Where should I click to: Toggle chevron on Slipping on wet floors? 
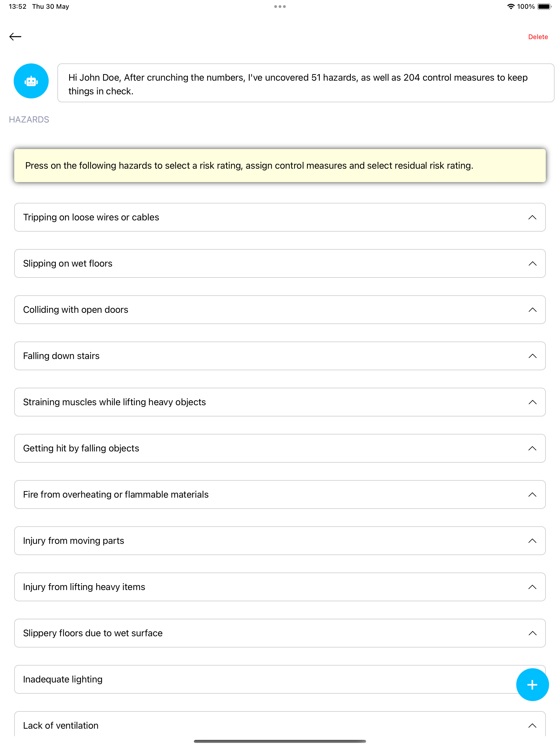pos(532,263)
